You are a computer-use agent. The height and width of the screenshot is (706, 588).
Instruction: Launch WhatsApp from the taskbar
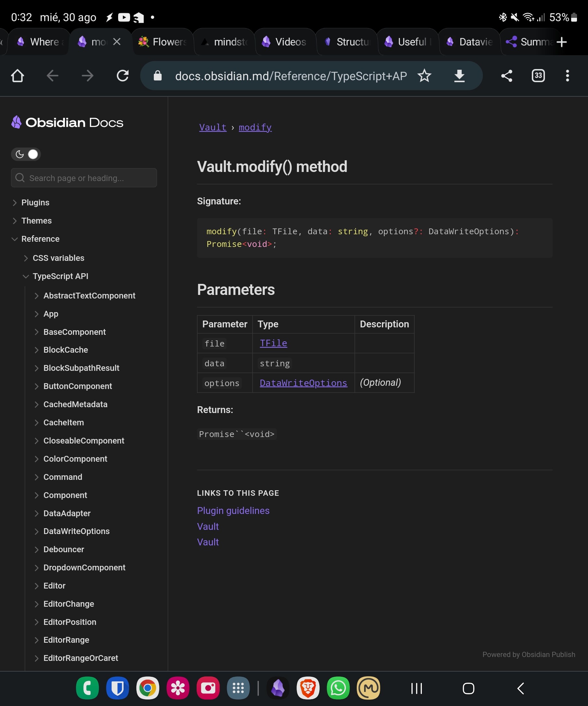tap(338, 688)
